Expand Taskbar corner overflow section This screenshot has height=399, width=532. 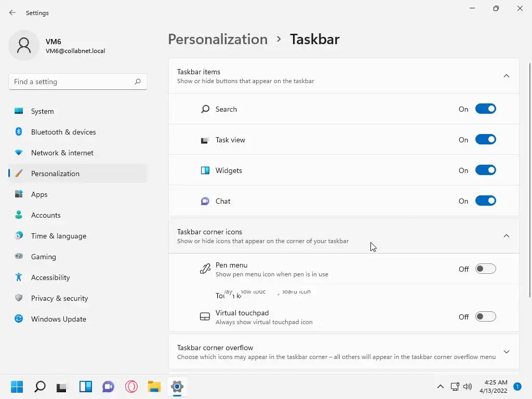[x=506, y=352]
